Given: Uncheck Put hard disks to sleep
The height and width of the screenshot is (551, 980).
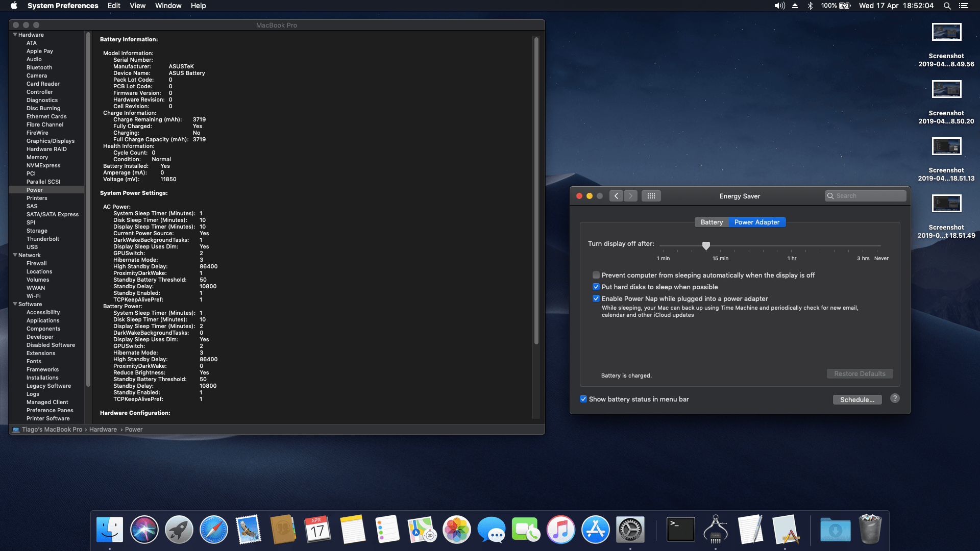Looking at the screenshot, I should [x=596, y=287].
